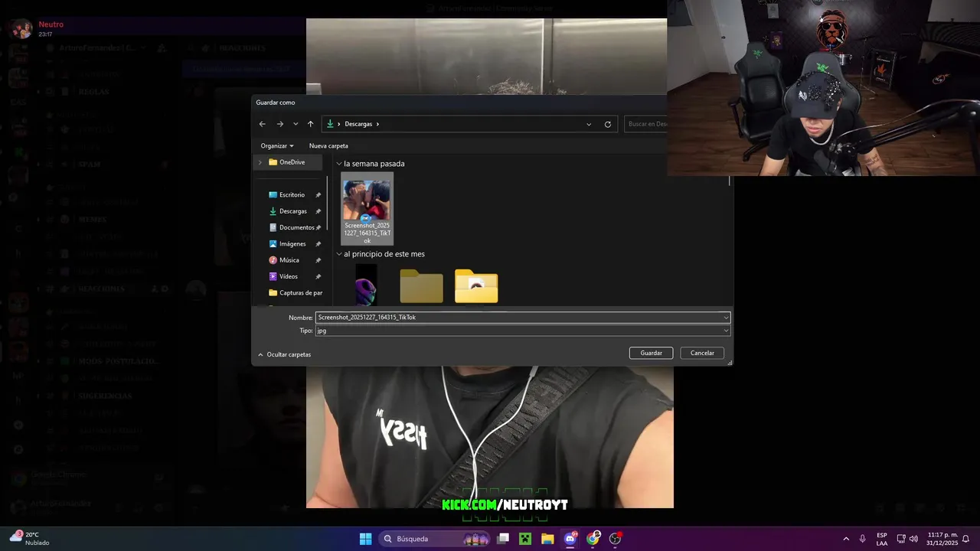Click the forward navigation arrow in Guardar como
Viewport: 980px width, 551px height.
280,124
